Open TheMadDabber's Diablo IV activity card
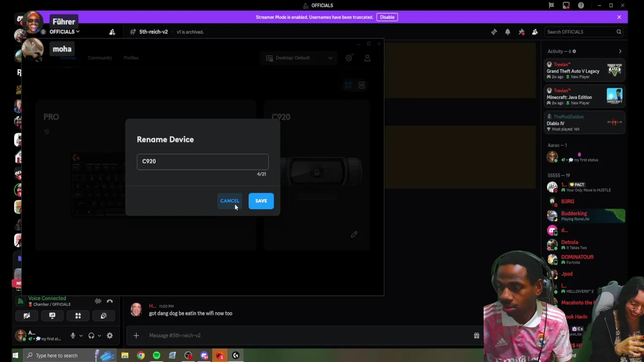 pos(585,123)
